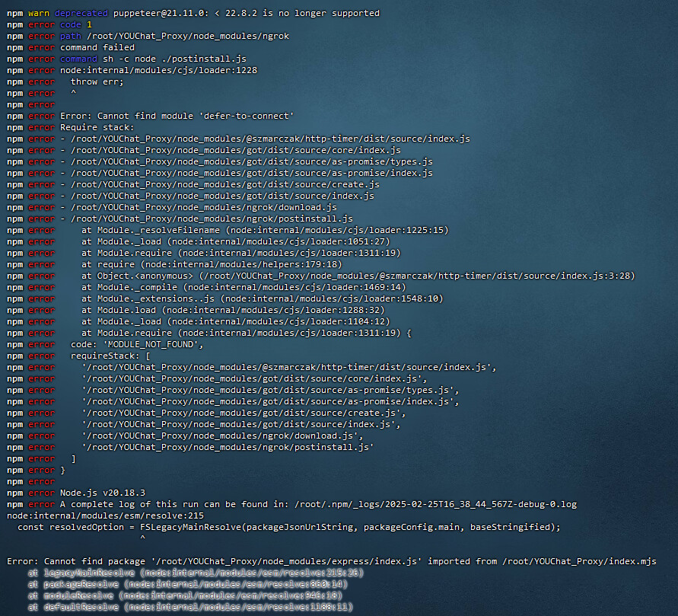Image resolution: width=678 pixels, height=616 pixels.
Task: Click the 'requireStack: [' array opening line
Action: (x=111, y=356)
